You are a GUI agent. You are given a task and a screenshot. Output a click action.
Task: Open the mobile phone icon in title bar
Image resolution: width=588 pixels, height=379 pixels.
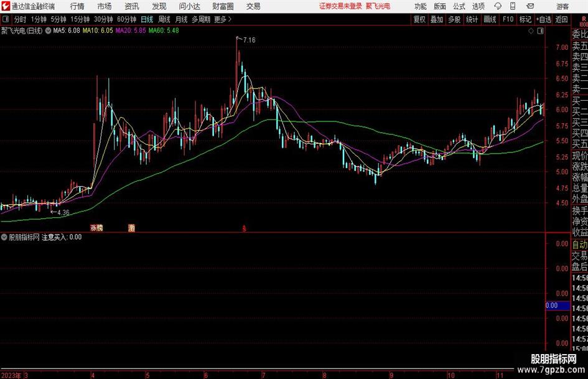[x=513, y=6]
